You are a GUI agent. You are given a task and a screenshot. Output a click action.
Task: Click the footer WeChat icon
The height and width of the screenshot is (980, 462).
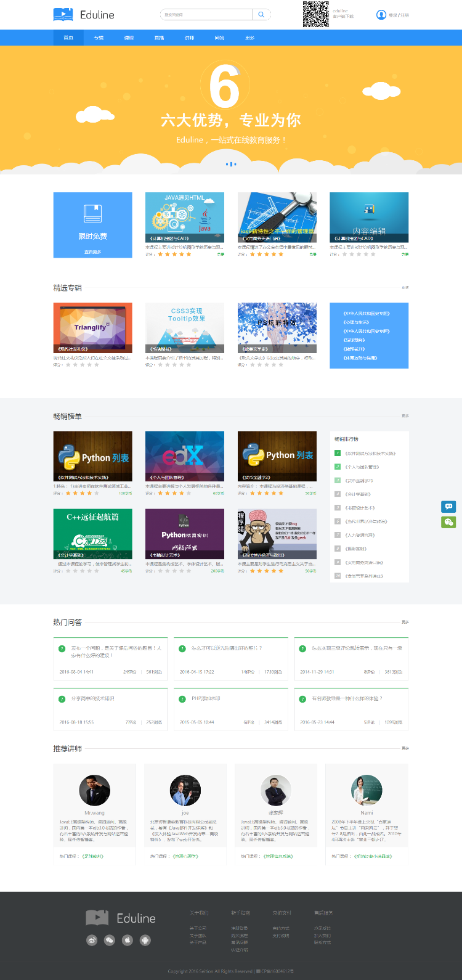point(110,940)
